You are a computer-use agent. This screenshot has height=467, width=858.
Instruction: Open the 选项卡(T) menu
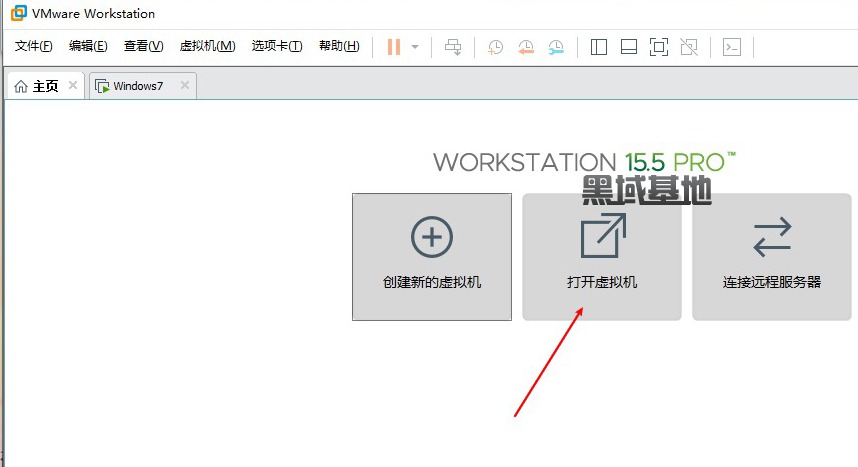(x=277, y=46)
